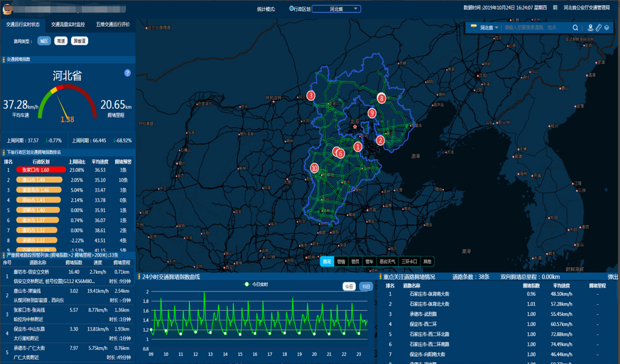The height and width of the screenshot is (364, 620).
Task: Switch to 交通流量实时监控 tab
Action: [68, 25]
